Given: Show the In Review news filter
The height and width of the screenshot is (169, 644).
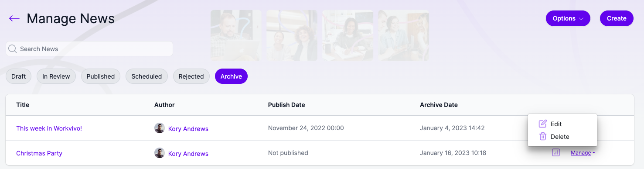Looking at the screenshot, I should coord(56,76).
